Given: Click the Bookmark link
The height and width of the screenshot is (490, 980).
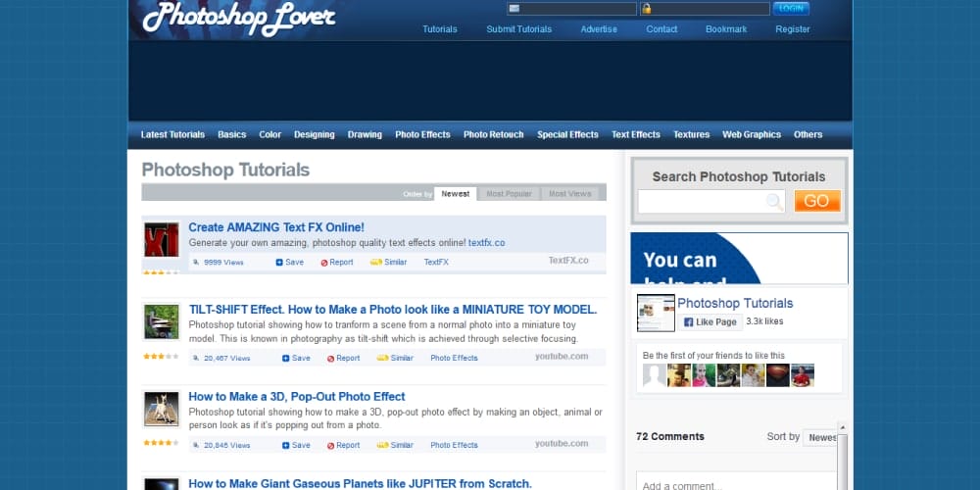Looking at the screenshot, I should point(726,29).
